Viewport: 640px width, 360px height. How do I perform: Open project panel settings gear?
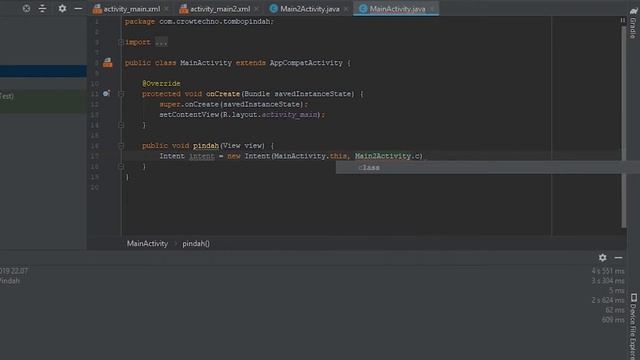coord(62,8)
